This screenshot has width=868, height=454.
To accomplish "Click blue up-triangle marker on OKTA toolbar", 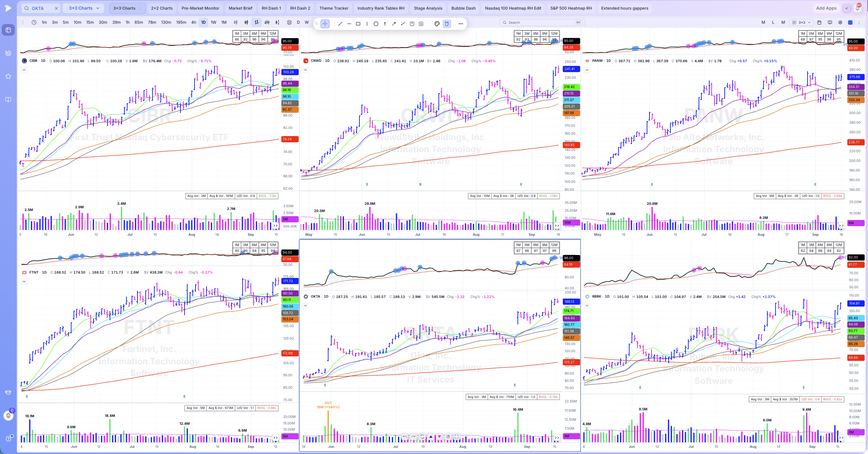I will 431,437.
